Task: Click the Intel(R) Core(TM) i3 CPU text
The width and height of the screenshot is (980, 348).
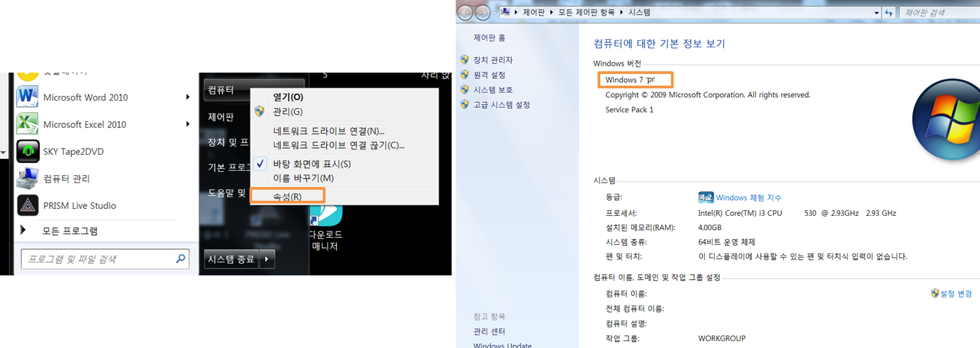Action: 740,213
